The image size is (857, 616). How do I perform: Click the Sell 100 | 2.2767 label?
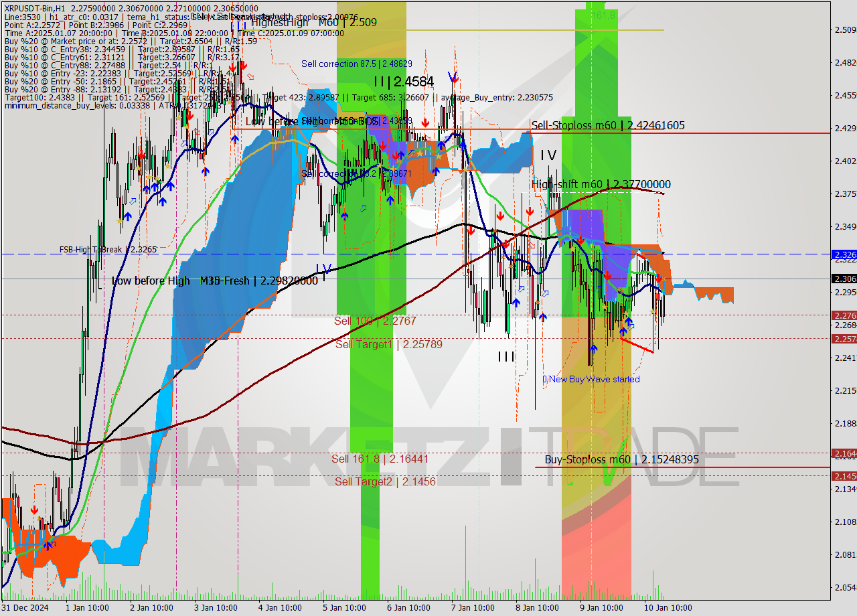pos(375,321)
